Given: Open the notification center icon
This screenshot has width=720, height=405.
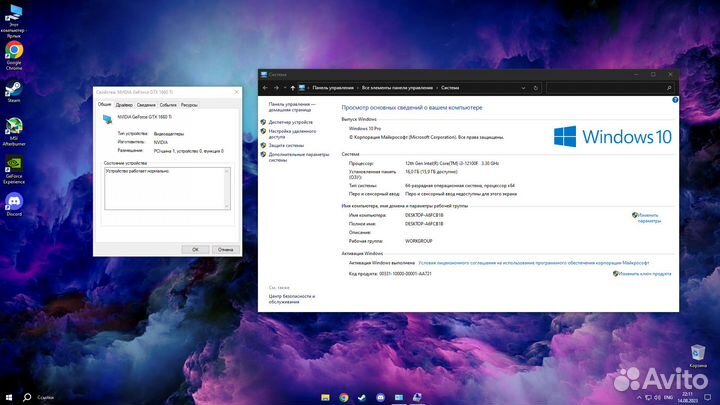Looking at the screenshot, I should click(708, 397).
